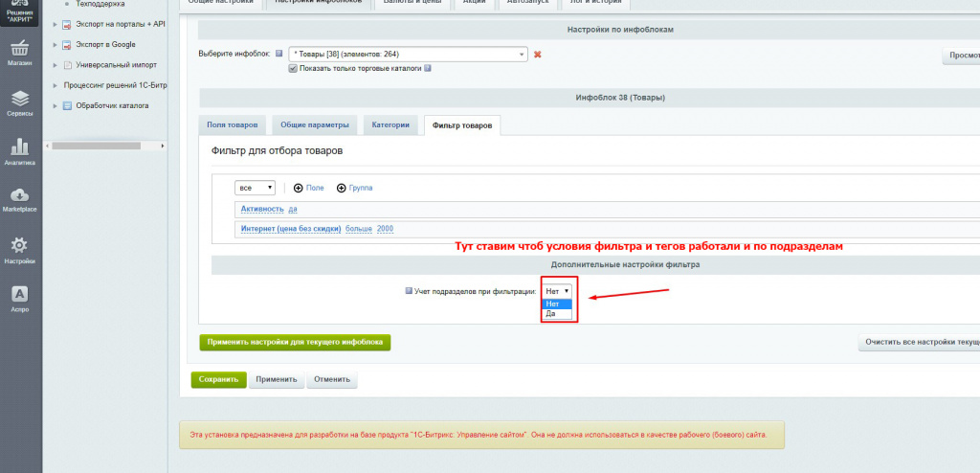The height and width of the screenshot is (473, 980).
Task: Open Настройки gear icon in sidebar
Action: pyautogui.click(x=20, y=250)
